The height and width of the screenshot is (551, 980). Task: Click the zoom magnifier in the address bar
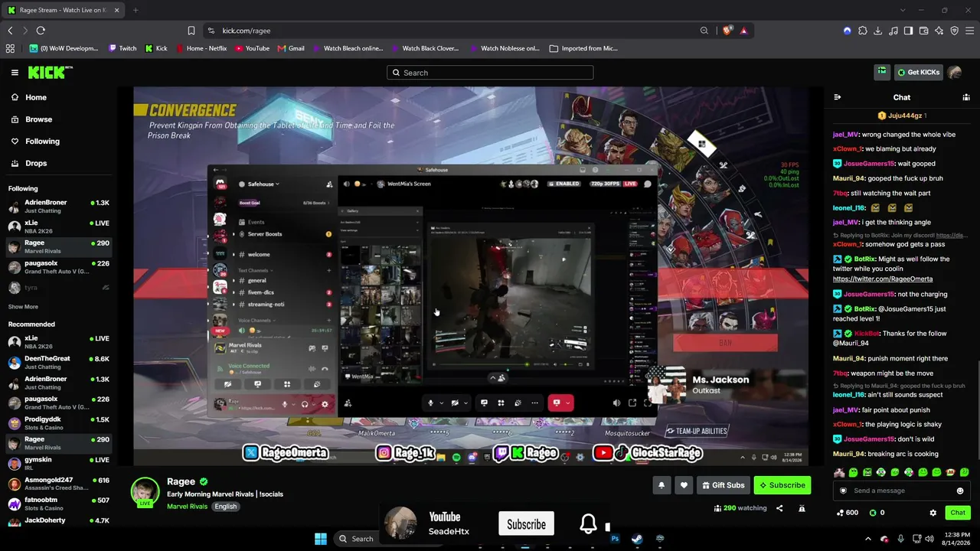(x=704, y=31)
